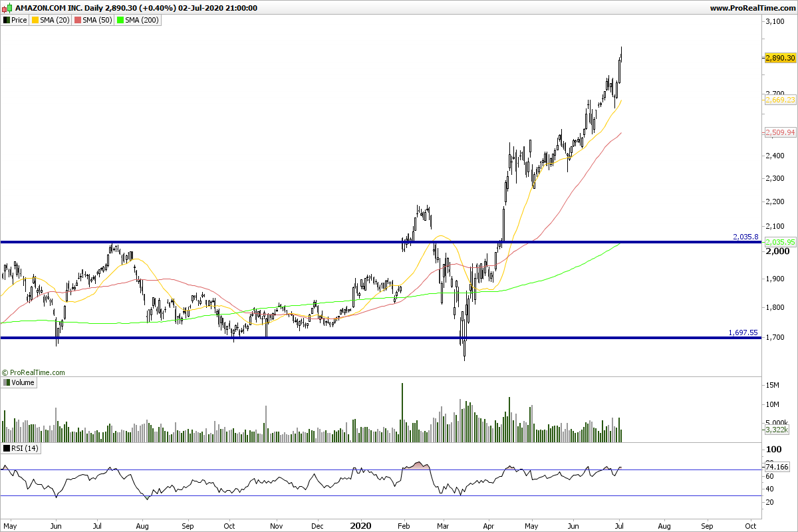Open the Price legend label
The height and width of the screenshot is (532, 798).
(x=19, y=20)
